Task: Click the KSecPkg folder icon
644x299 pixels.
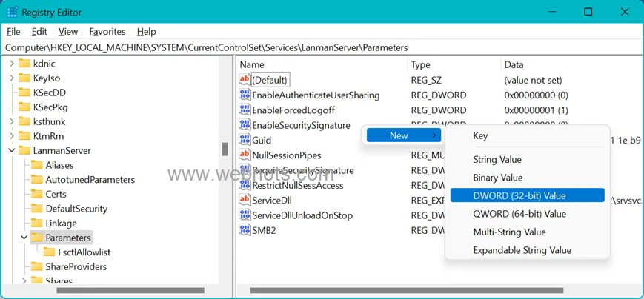Action: pyautogui.click(x=24, y=107)
